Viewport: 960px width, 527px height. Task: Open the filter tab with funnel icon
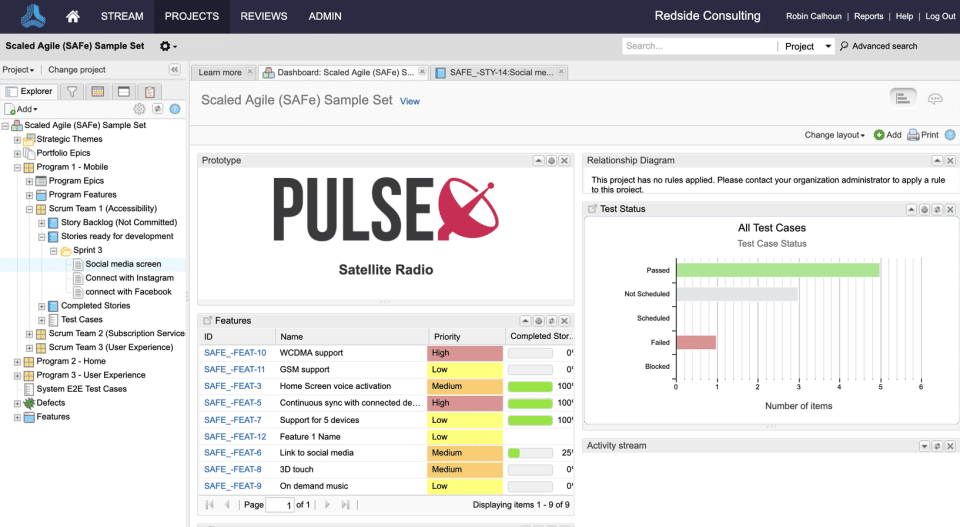pyautogui.click(x=72, y=91)
